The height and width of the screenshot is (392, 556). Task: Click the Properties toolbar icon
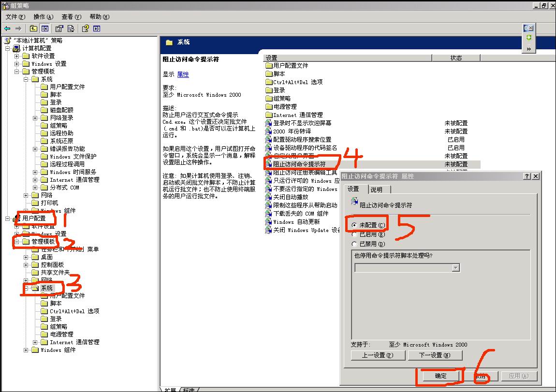pyautogui.click(x=59, y=29)
